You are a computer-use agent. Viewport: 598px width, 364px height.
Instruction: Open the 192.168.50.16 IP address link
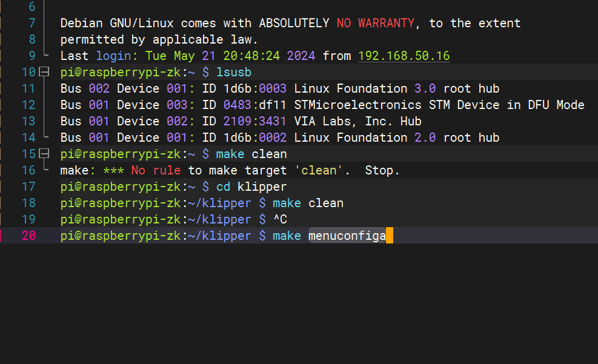404,56
